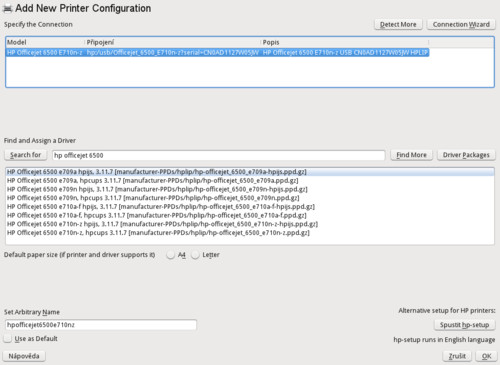Click the Nápověda help button
The height and width of the screenshot is (365, 500).
(24, 356)
